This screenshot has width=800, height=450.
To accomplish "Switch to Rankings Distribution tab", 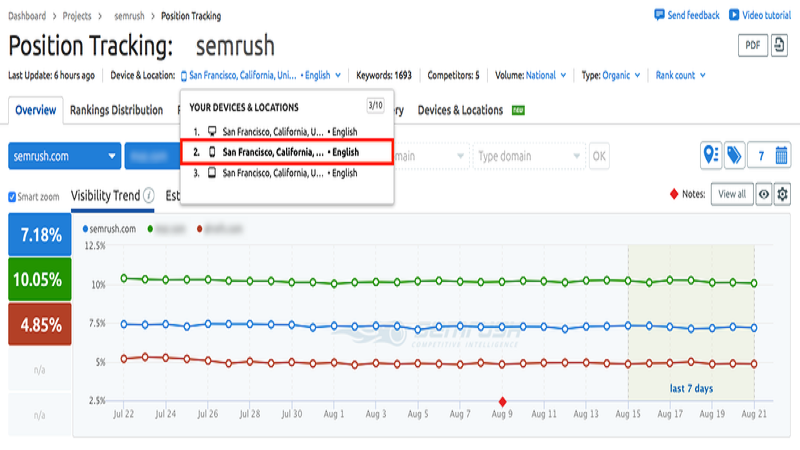I will [x=116, y=110].
